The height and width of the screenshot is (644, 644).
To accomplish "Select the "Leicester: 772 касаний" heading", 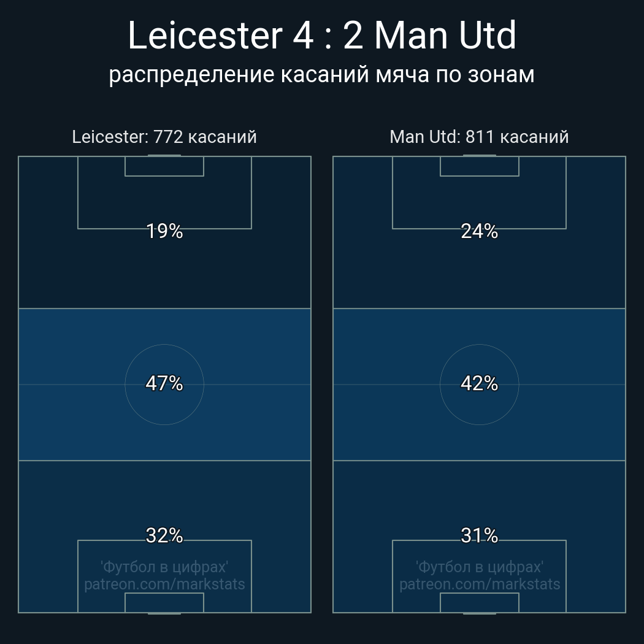I will (164, 137).
